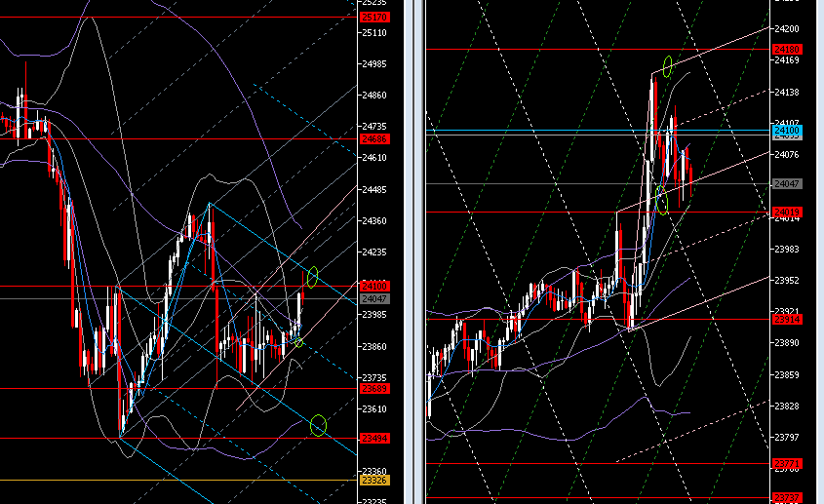
Task: Click the 23797 axis price in right chart
Action: point(787,437)
